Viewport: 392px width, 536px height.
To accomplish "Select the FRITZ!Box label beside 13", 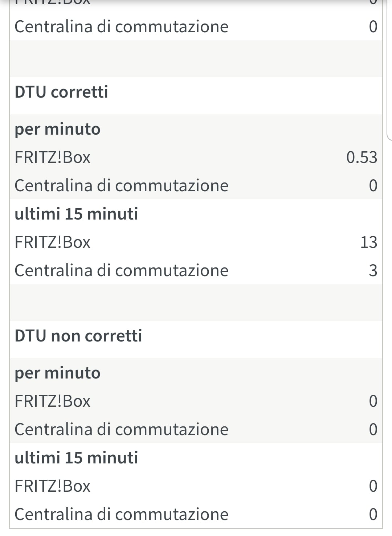I will pyautogui.click(x=52, y=242).
